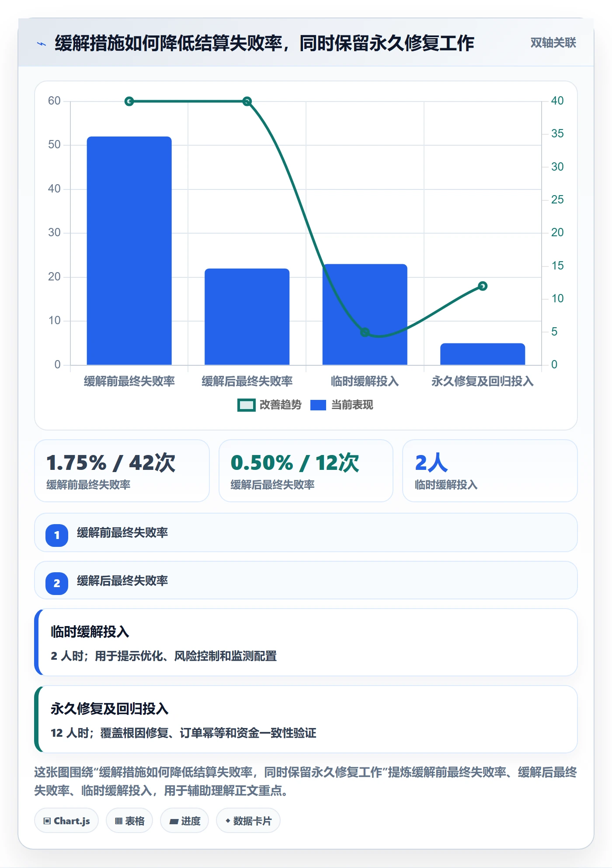Click the trend line point above 缓解后最终失败率

point(247,101)
